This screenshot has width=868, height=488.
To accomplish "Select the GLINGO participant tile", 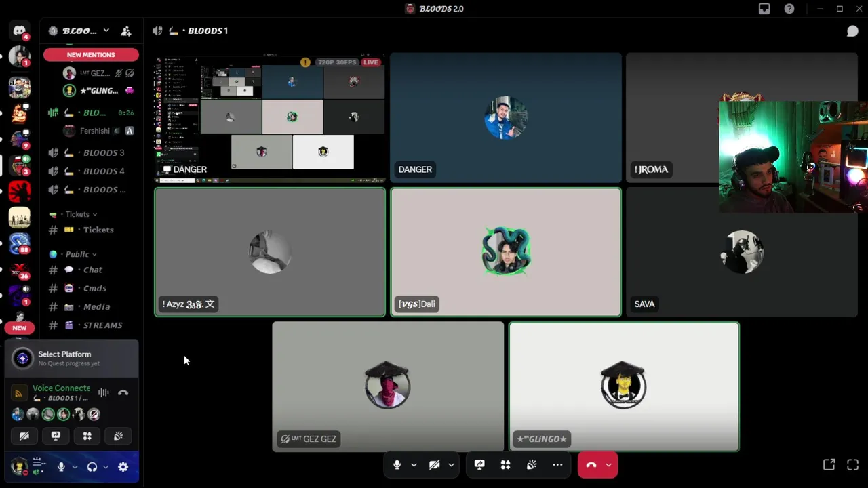I will coord(624,386).
